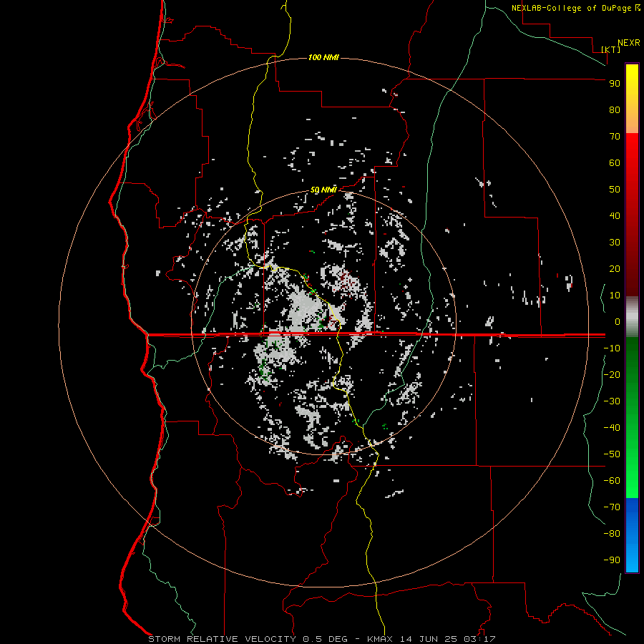Image resolution: width=644 pixels, height=644 pixels.
Task: Click the KMAX station identifier in the caption
Action: coord(380,639)
